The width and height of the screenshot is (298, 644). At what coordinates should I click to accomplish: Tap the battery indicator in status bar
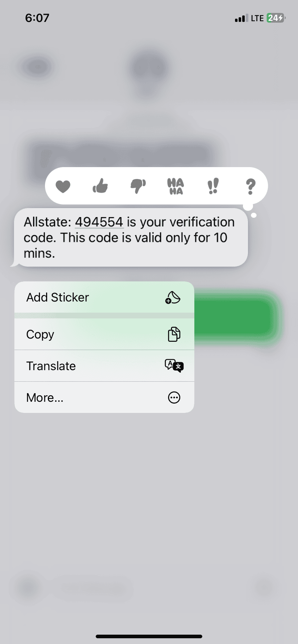click(x=276, y=18)
